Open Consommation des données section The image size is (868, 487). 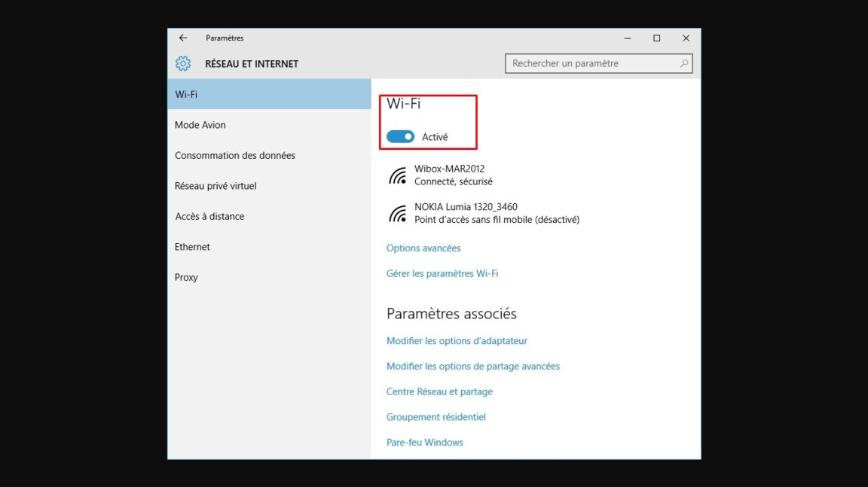(x=235, y=156)
